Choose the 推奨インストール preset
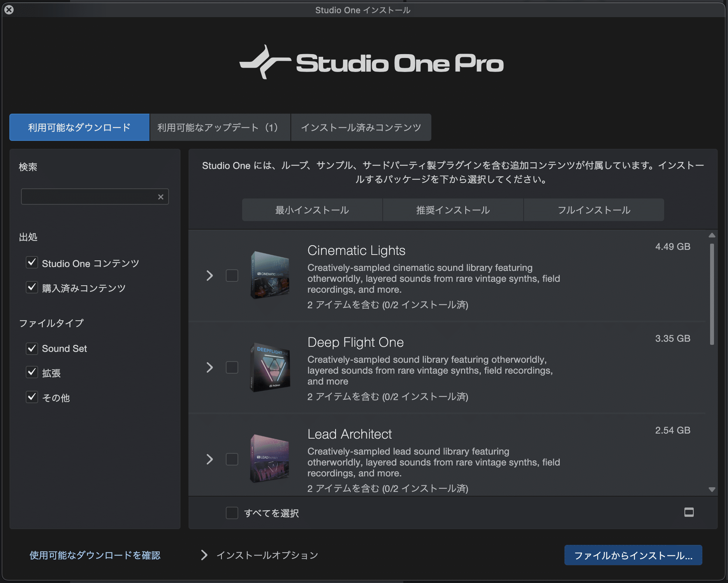The height and width of the screenshot is (583, 728). (453, 210)
